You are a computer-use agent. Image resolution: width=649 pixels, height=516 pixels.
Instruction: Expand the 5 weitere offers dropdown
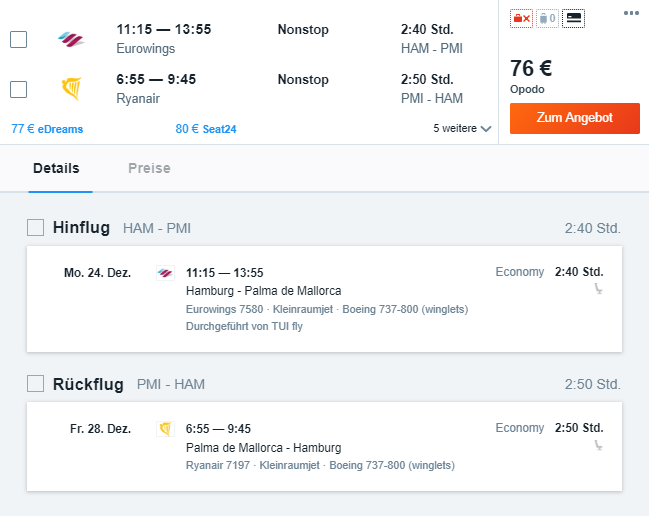click(x=462, y=129)
